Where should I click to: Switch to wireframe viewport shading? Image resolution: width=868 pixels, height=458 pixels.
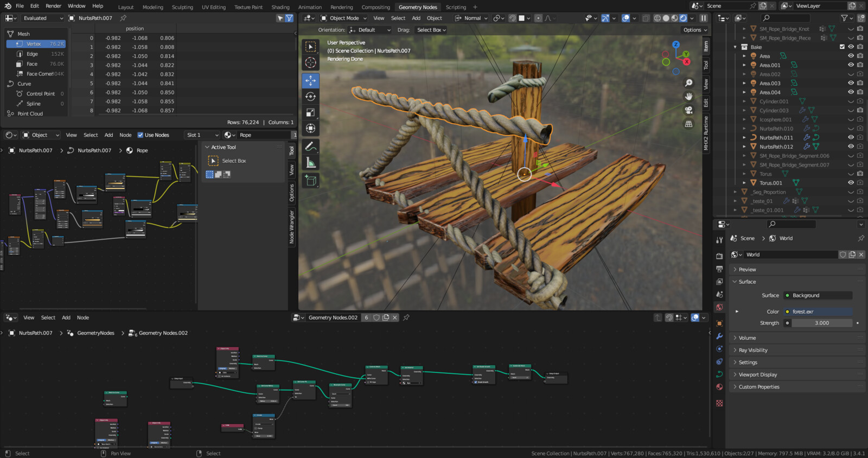[658, 18]
